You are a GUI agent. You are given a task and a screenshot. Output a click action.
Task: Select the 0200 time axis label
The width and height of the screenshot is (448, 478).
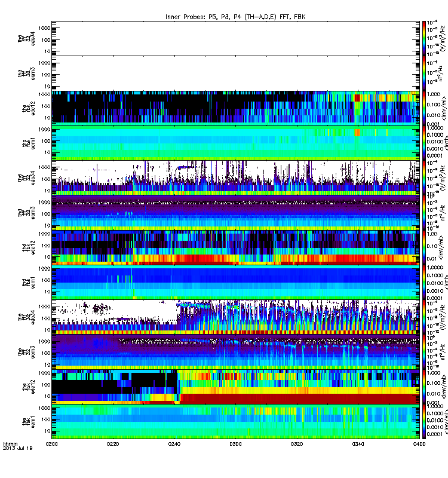51,444
